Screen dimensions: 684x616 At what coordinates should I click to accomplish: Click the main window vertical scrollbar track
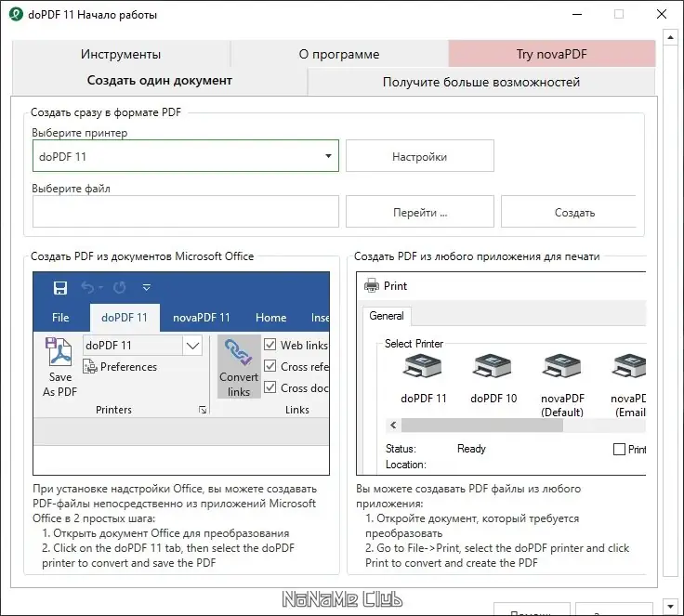[670, 310]
